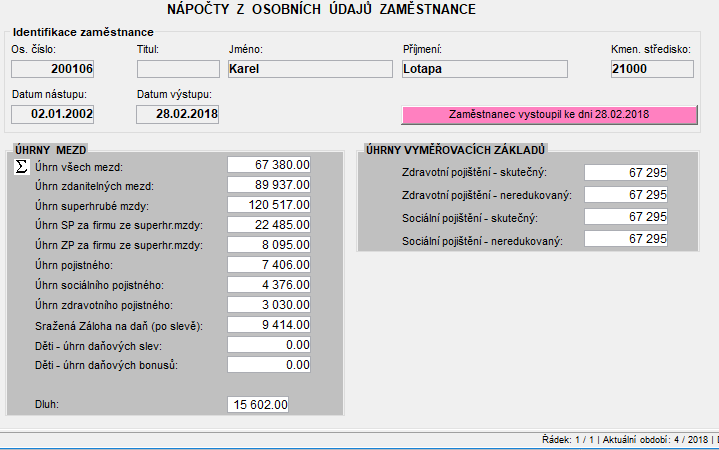Click the Úhrn superhrubé mzdy value field

pos(269,205)
